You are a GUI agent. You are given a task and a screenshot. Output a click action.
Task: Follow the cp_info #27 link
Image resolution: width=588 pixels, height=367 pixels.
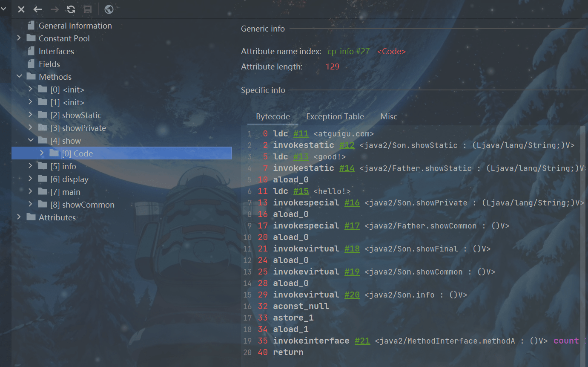tap(348, 52)
